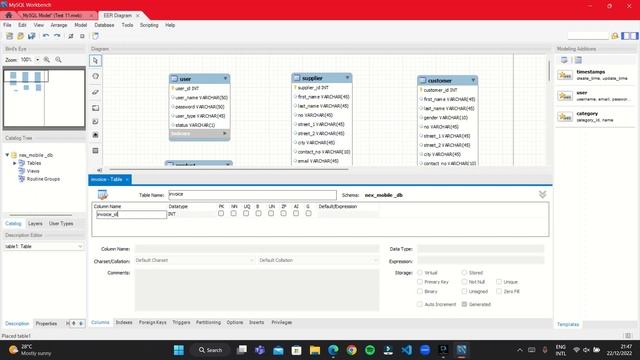Switch to the Foreign Keys tab
640x360 pixels.
point(153,322)
